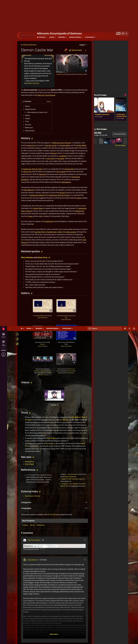Open UNIVERSE menu under the Wikivania title

(62, 37)
